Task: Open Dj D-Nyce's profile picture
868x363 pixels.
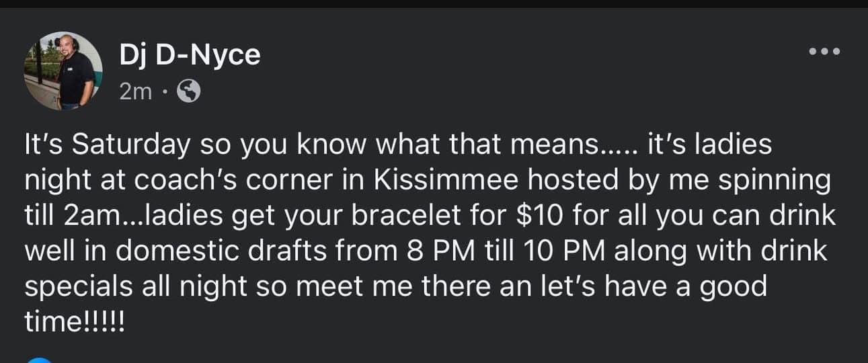Action: pyautogui.click(x=63, y=71)
